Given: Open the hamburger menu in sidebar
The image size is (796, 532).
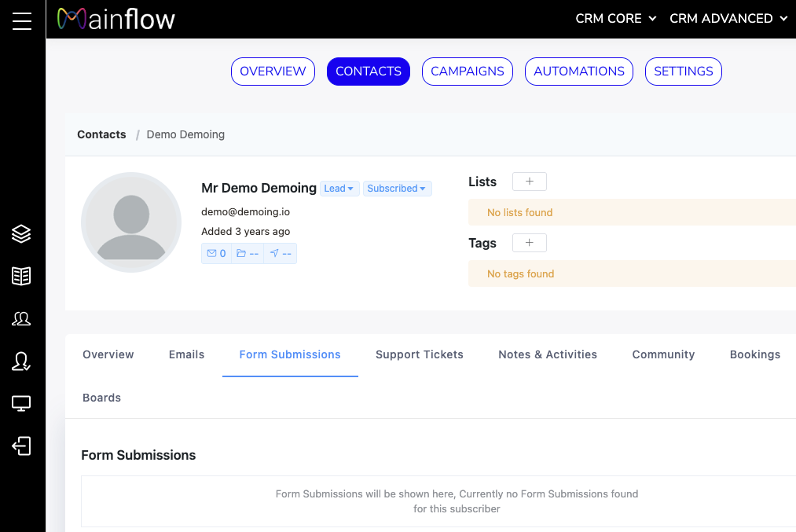Looking at the screenshot, I should click(x=22, y=21).
